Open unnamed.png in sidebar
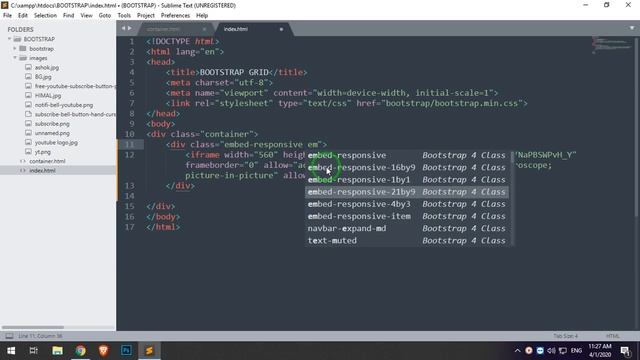This screenshot has width=640, height=360. point(52,133)
